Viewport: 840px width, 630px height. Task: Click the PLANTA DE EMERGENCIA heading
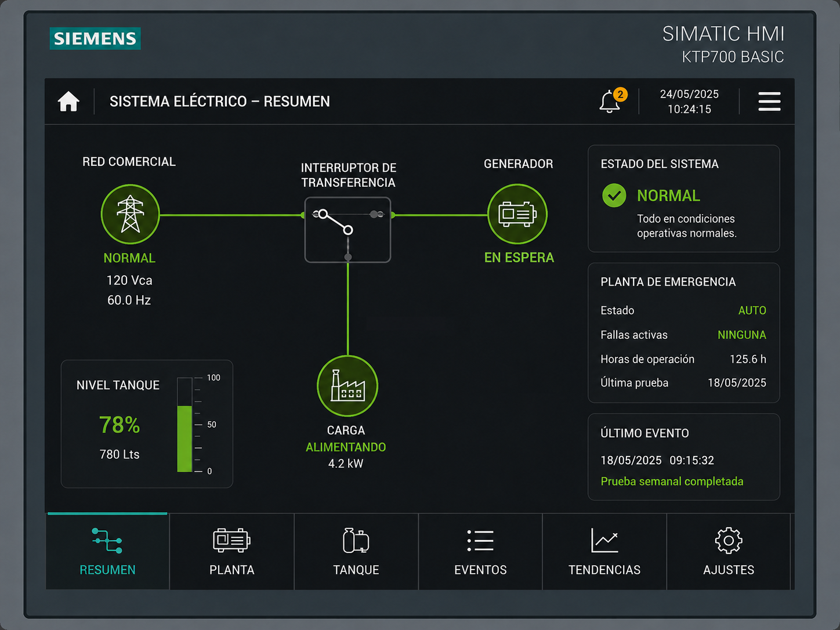click(x=668, y=282)
